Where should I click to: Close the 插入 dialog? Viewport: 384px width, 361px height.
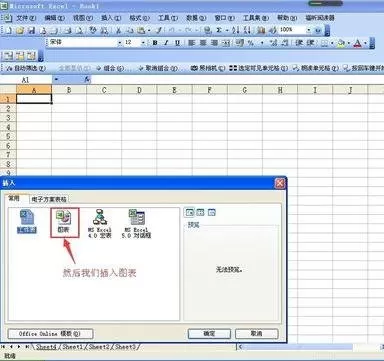pos(280,183)
